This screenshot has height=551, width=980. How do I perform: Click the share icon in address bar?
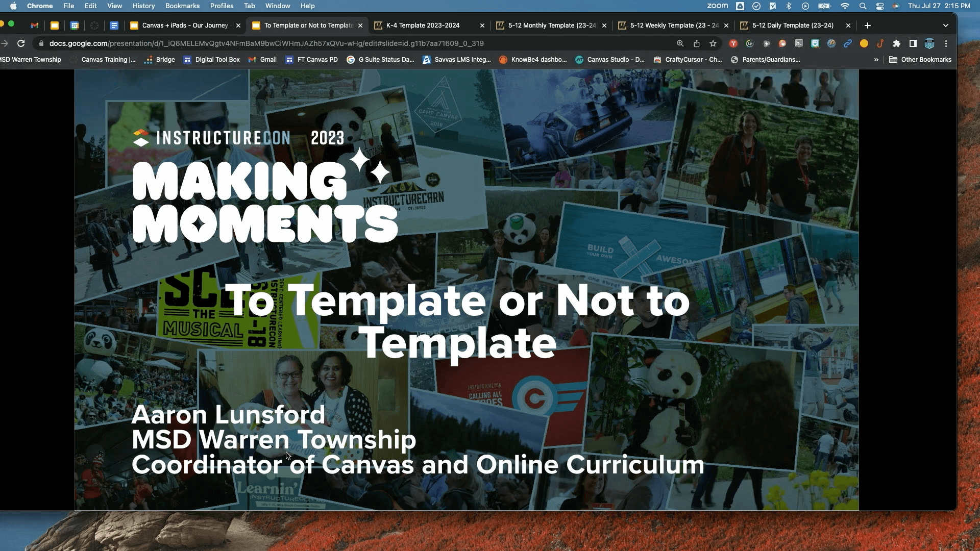pyautogui.click(x=697, y=44)
